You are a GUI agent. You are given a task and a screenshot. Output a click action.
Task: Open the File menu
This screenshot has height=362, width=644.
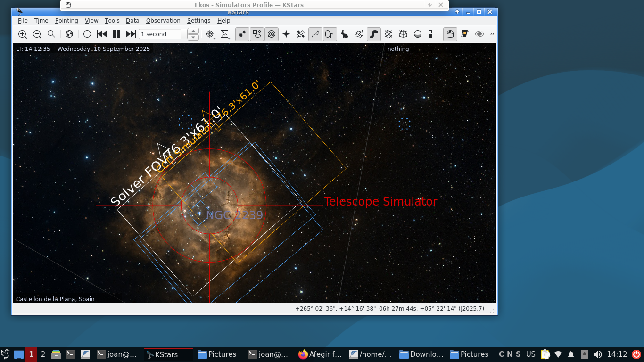(x=23, y=21)
